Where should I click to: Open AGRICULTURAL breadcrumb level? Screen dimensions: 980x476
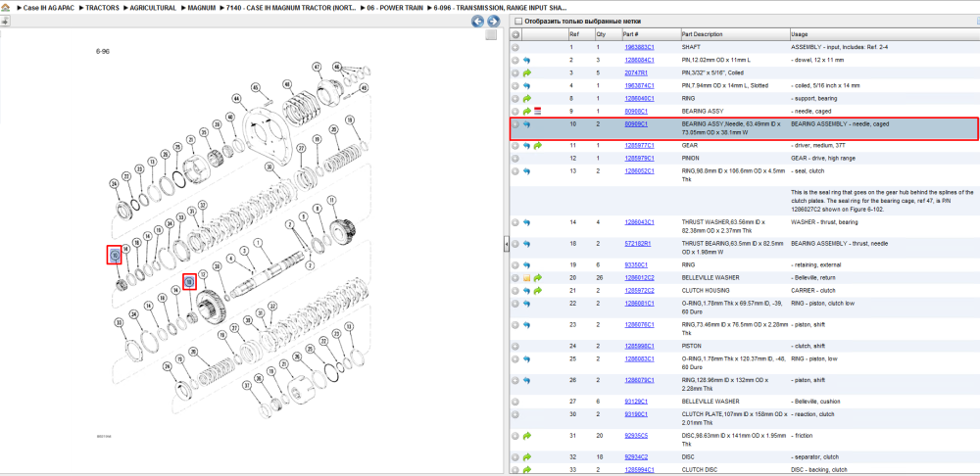(153, 8)
